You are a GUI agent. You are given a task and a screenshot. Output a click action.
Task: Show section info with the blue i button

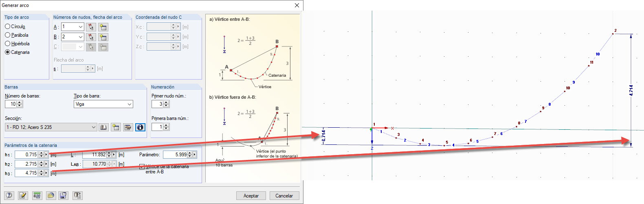click(140, 127)
